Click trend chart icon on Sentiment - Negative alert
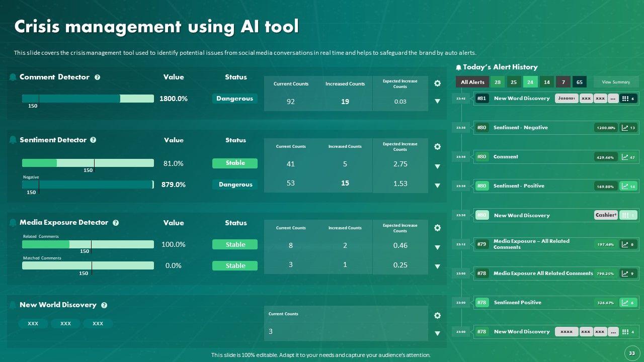This screenshot has height=362, width=644. [x=625, y=128]
